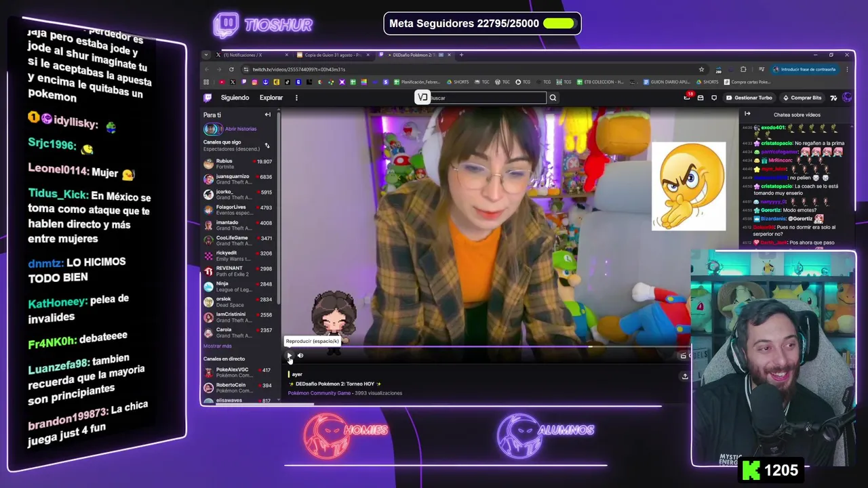The height and width of the screenshot is (488, 868).
Task: Go to Siguiendo tab
Action: [235, 98]
